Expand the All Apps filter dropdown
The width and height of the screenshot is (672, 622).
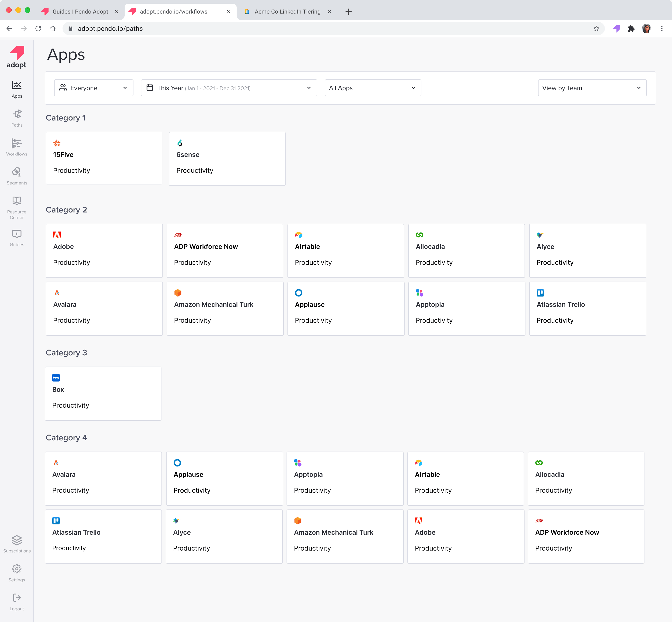(x=373, y=88)
